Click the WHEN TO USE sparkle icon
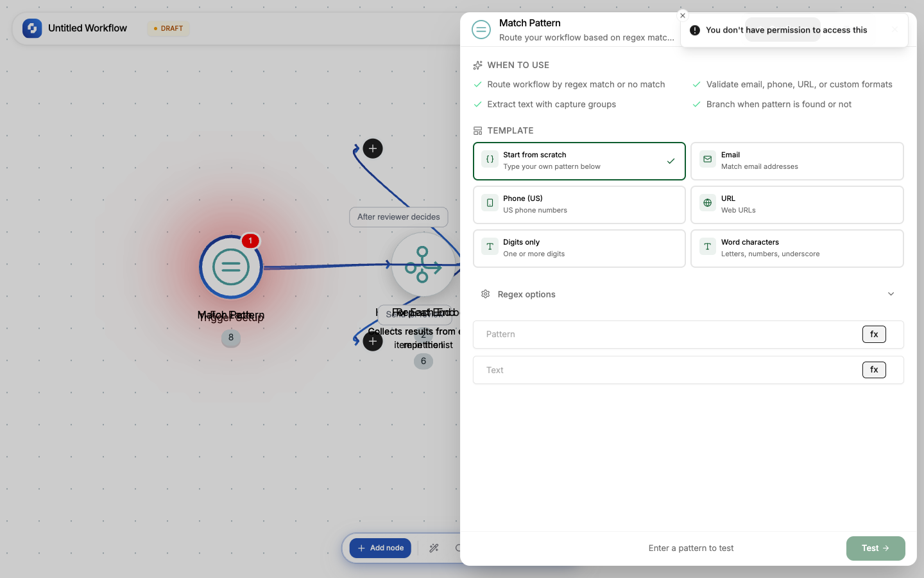The height and width of the screenshot is (578, 924). tap(477, 66)
